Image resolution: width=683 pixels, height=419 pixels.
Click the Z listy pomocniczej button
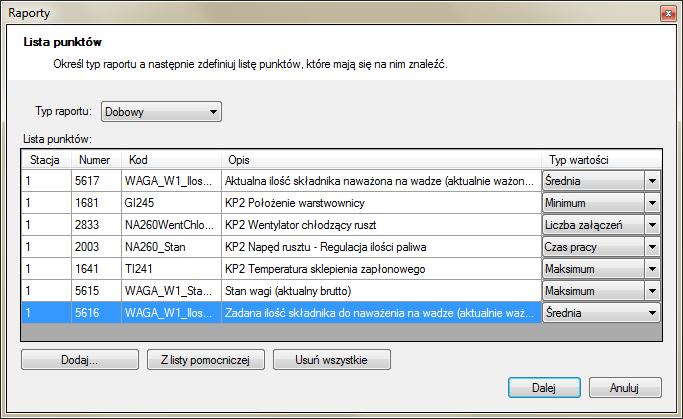pyautogui.click(x=206, y=360)
